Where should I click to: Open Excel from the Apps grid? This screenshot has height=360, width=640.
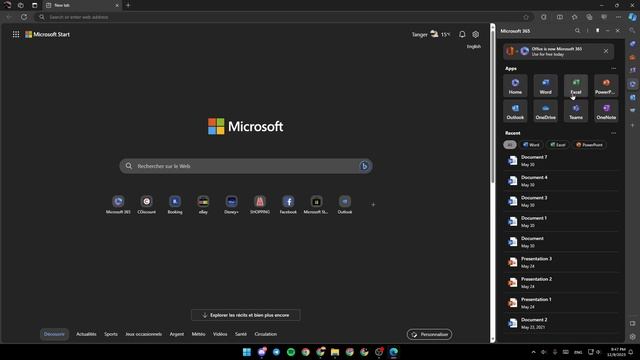[576, 86]
